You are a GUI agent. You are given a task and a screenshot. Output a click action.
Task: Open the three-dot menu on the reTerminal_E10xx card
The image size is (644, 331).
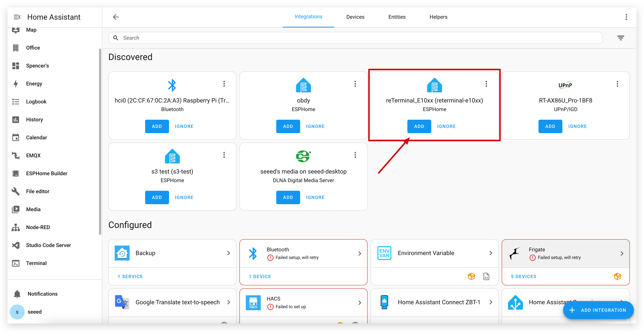486,84
